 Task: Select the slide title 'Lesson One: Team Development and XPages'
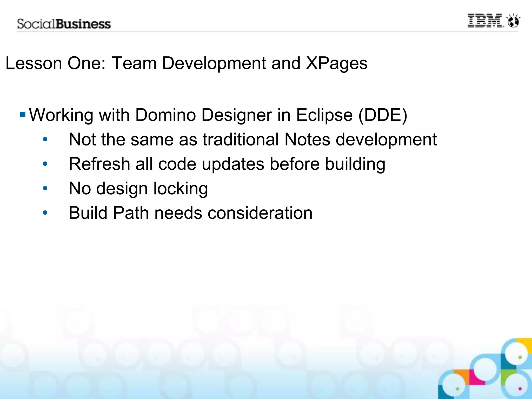point(187,63)
